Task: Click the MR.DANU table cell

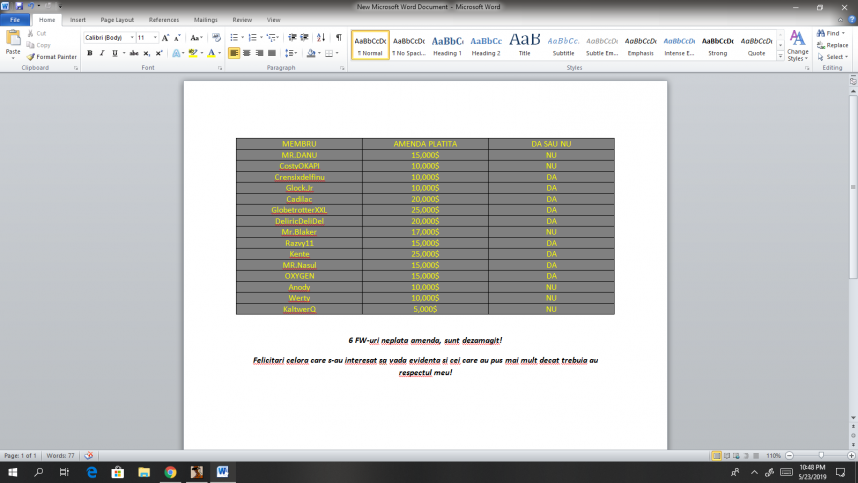Action: click(x=299, y=156)
